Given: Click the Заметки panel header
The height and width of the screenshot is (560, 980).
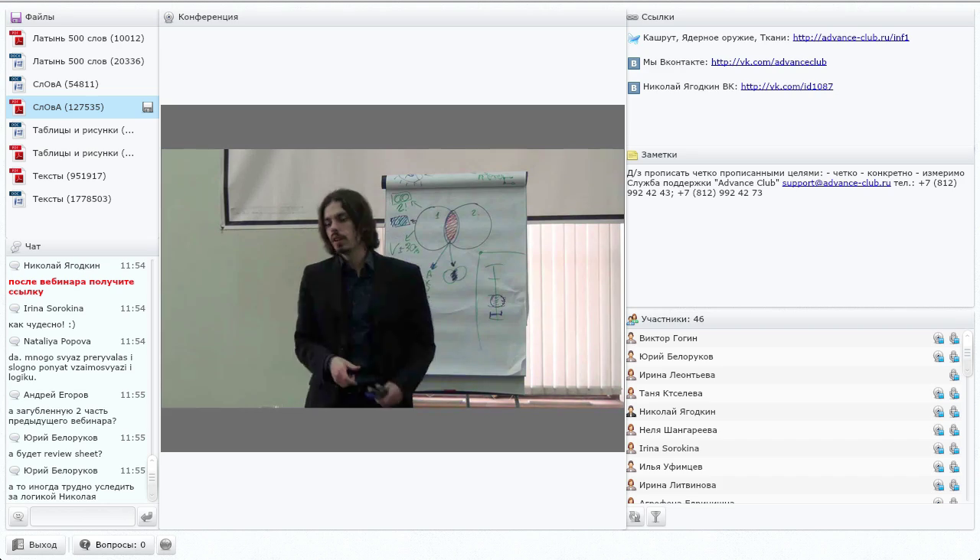Looking at the screenshot, I should click(x=800, y=155).
